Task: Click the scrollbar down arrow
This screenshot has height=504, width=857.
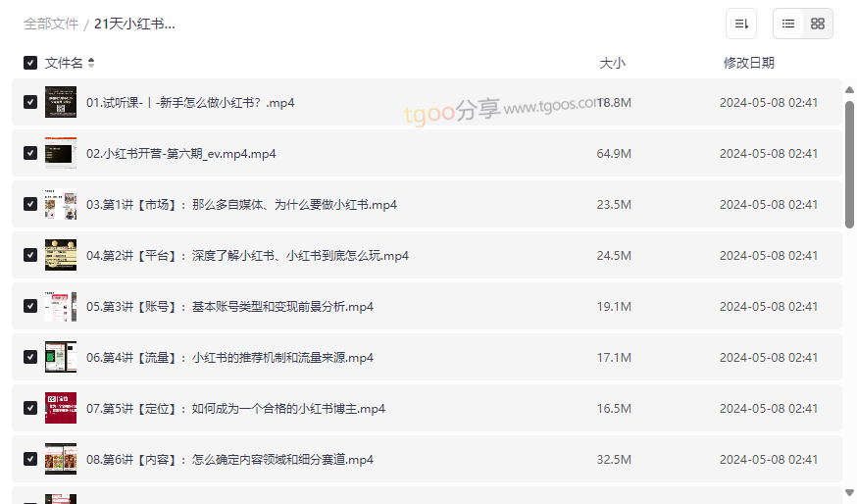Action: (849, 492)
